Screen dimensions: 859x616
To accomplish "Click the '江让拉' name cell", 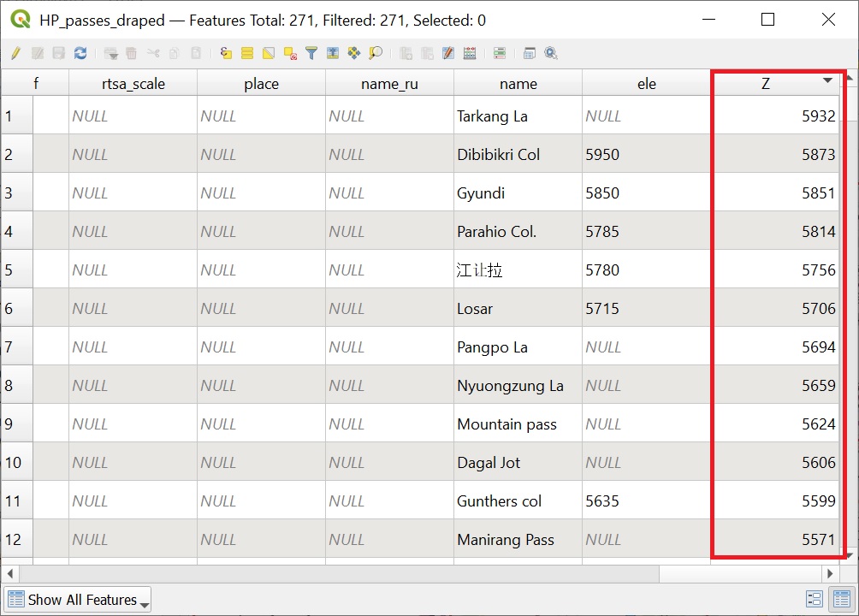I will click(x=518, y=269).
